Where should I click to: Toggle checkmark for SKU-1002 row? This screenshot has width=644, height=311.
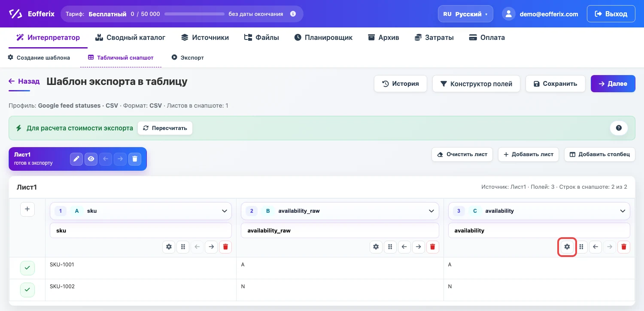(27, 290)
